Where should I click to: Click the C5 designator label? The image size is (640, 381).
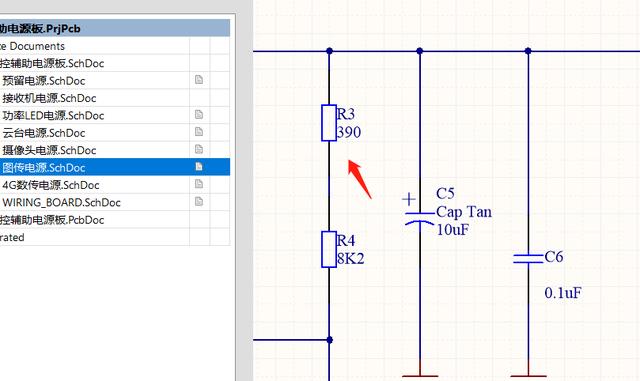pyautogui.click(x=445, y=194)
